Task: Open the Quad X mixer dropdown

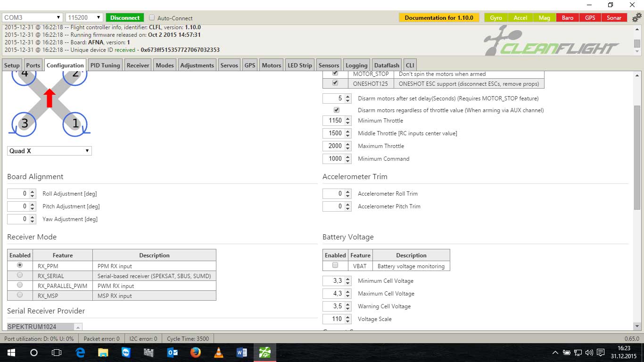Action: tap(50, 151)
